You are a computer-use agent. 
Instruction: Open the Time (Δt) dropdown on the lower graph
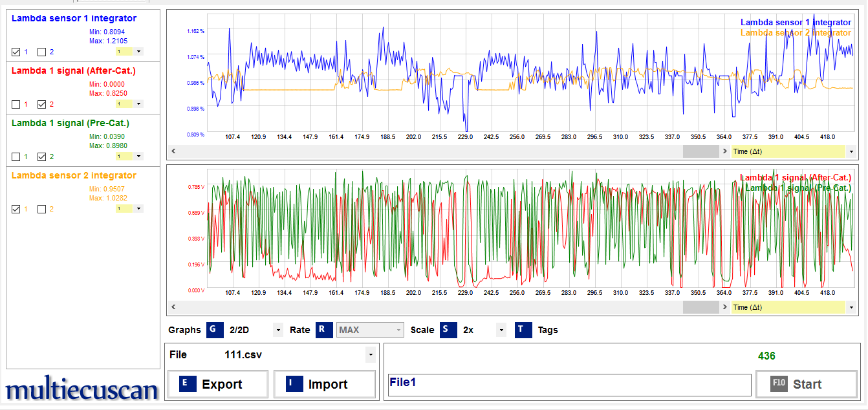point(851,307)
